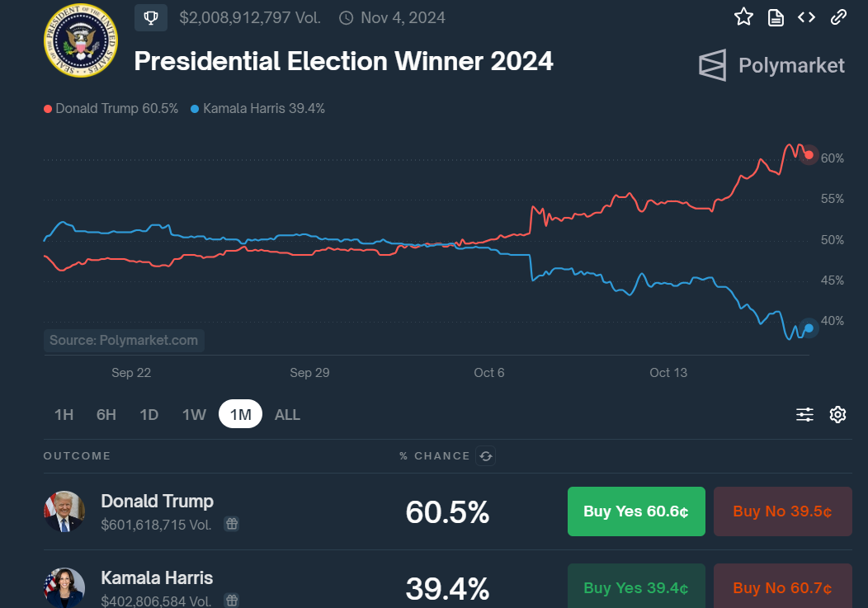Click the Kamala Harris profile thumbnail
868x608 pixels.
point(64,587)
